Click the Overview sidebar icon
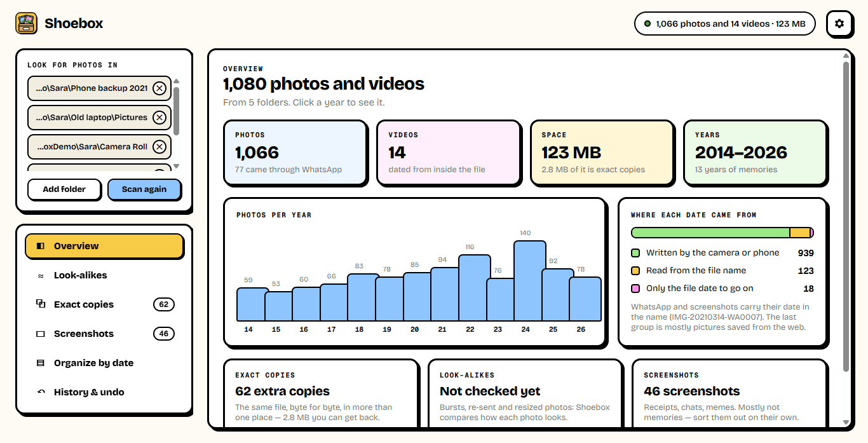Screen dimensions: 868x443 (x=41, y=246)
